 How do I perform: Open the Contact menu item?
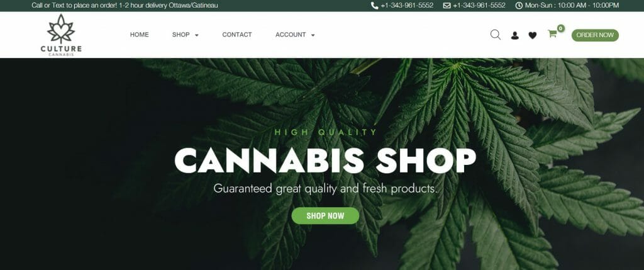[x=237, y=35]
